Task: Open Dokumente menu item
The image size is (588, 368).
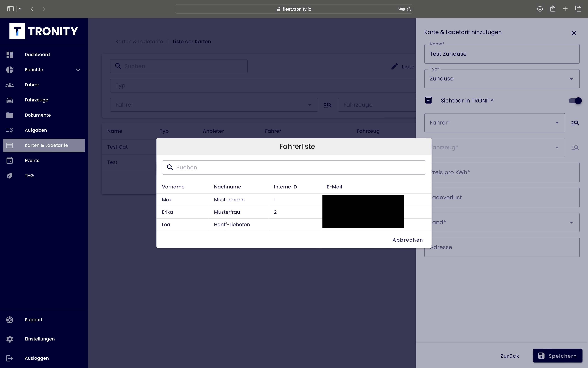Action: [38, 115]
